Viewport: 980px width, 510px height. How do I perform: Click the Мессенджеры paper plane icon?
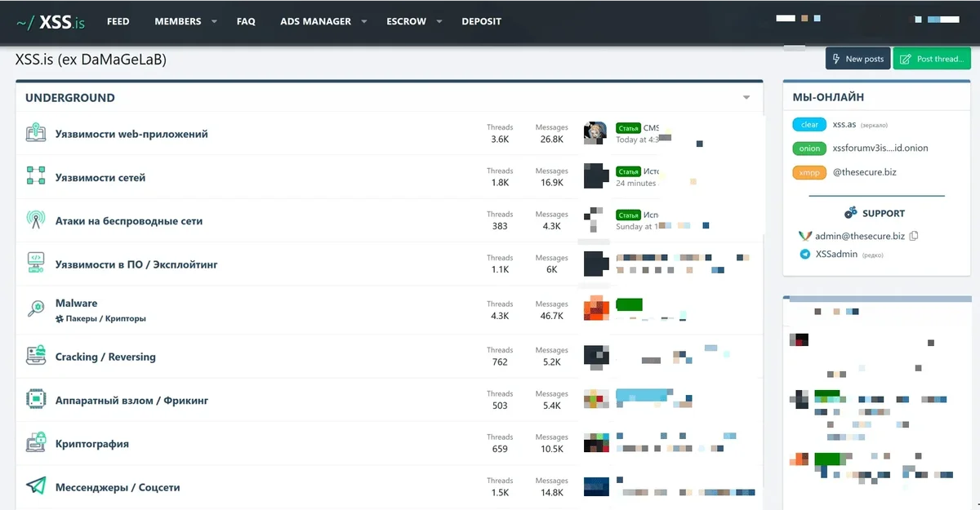point(36,486)
